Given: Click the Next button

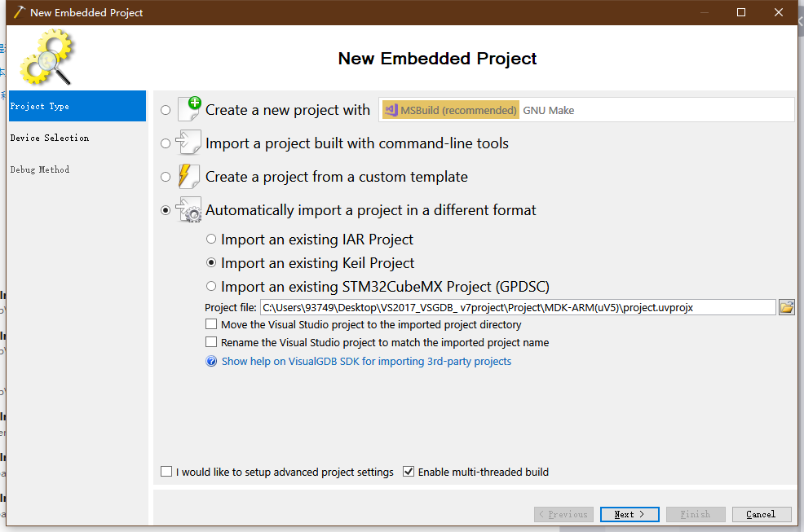Looking at the screenshot, I should (630, 514).
